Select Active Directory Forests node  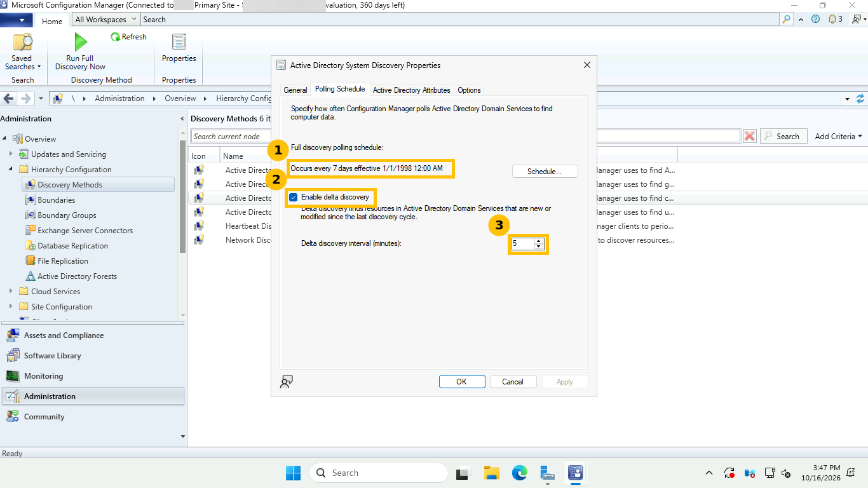pos(77,276)
